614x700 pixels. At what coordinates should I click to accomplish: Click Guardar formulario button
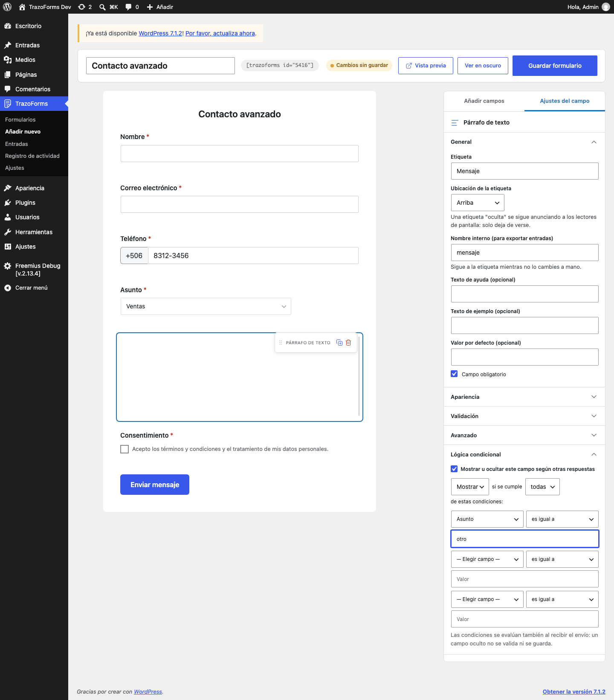tap(555, 66)
